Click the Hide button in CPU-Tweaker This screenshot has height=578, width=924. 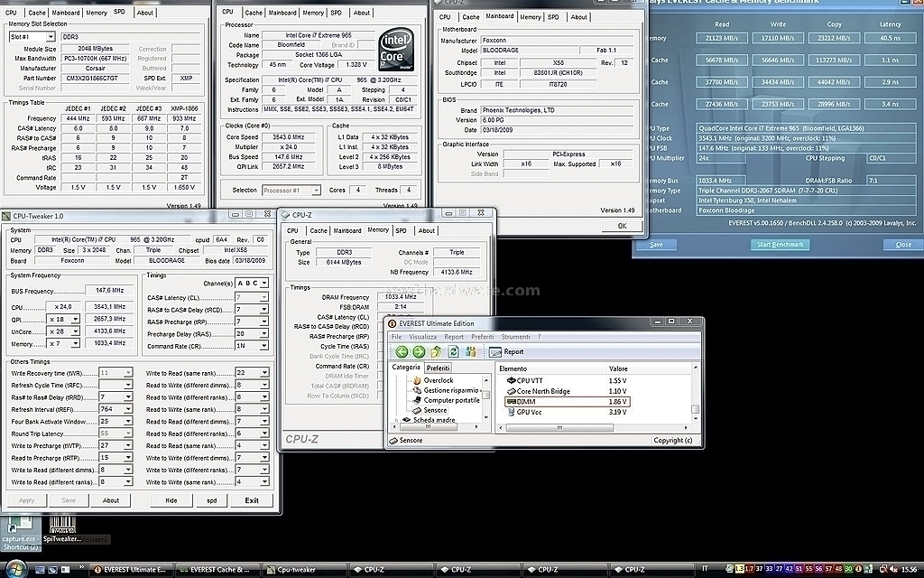pos(171,500)
